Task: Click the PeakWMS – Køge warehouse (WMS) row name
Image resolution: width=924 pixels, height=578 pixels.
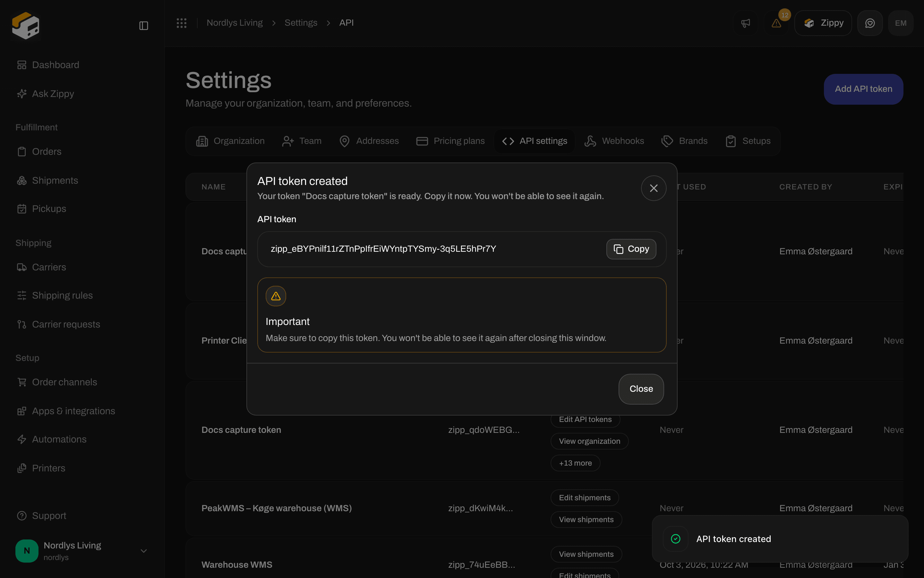Action: [x=277, y=508]
